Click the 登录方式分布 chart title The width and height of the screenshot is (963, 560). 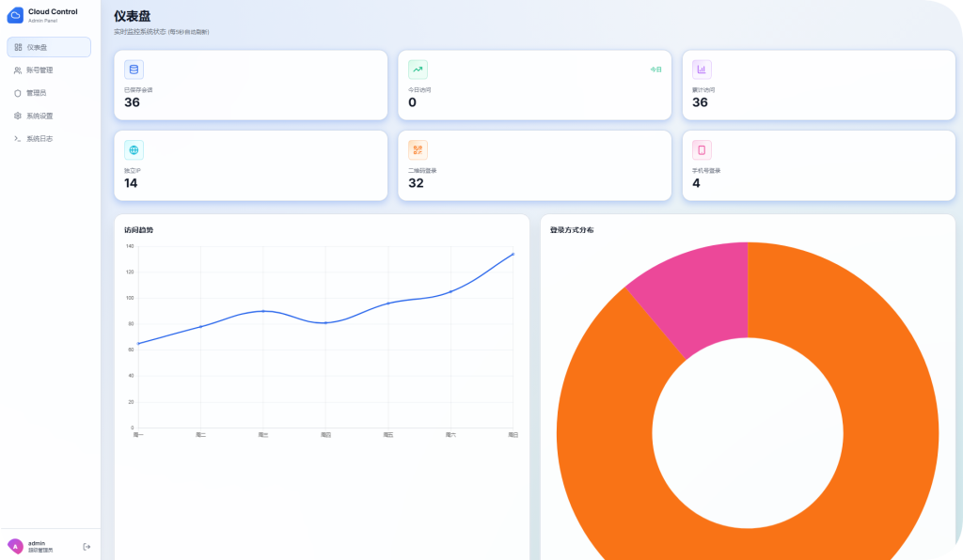[x=572, y=230]
